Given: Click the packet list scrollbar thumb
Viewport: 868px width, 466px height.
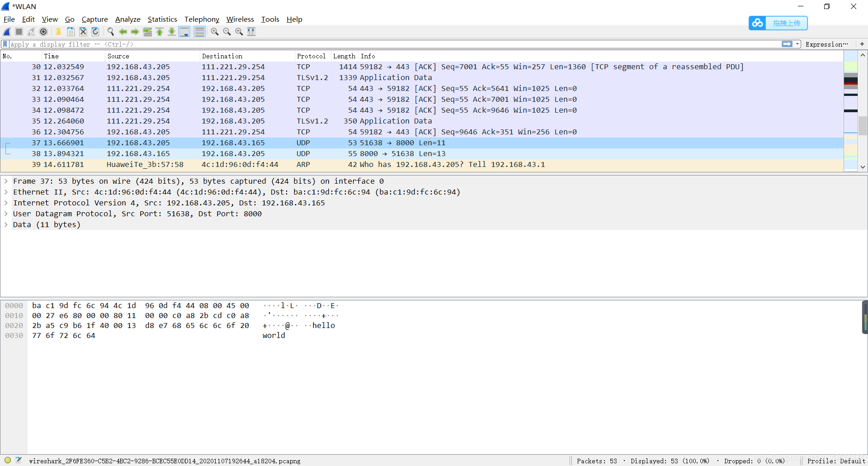Looking at the screenshot, I should [x=863, y=125].
